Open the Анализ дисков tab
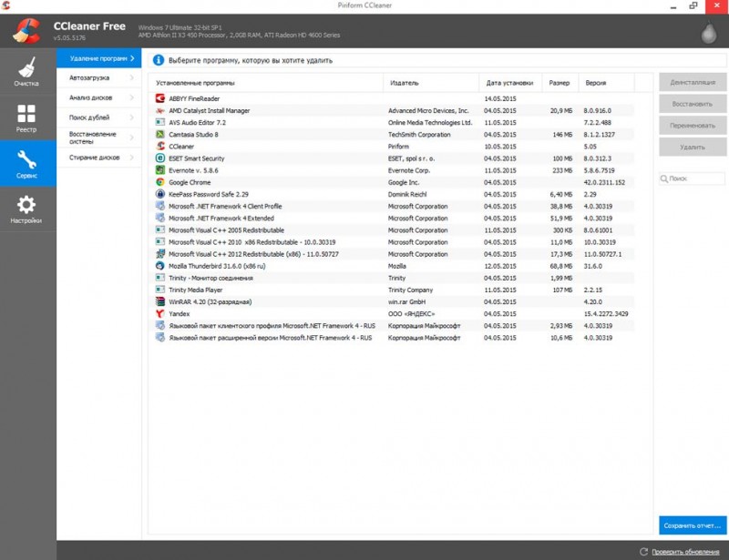The height and width of the screenshot is (560, 729). pos(99,97)
